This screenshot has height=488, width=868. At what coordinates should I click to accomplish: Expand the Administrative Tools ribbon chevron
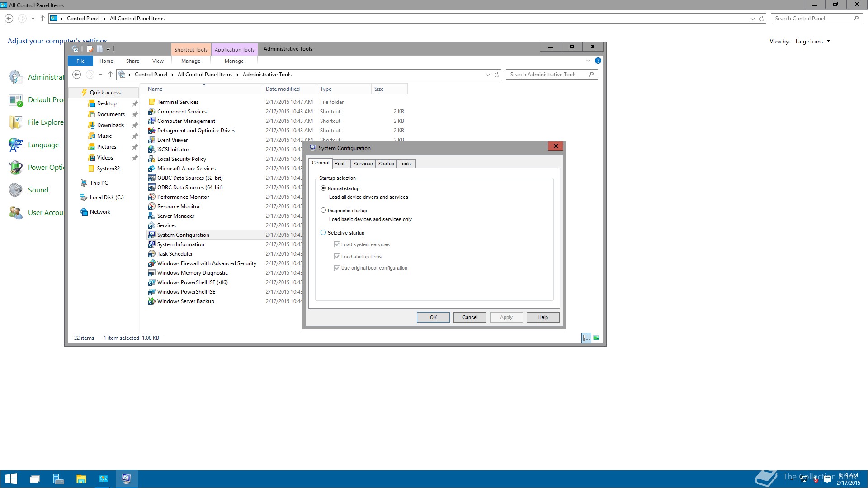[588, 61]
